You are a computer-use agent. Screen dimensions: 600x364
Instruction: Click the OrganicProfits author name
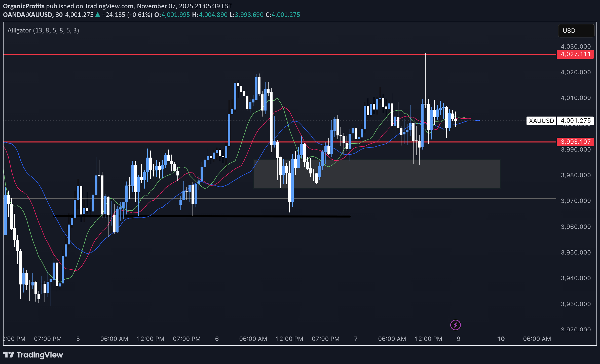coord(24,6)
